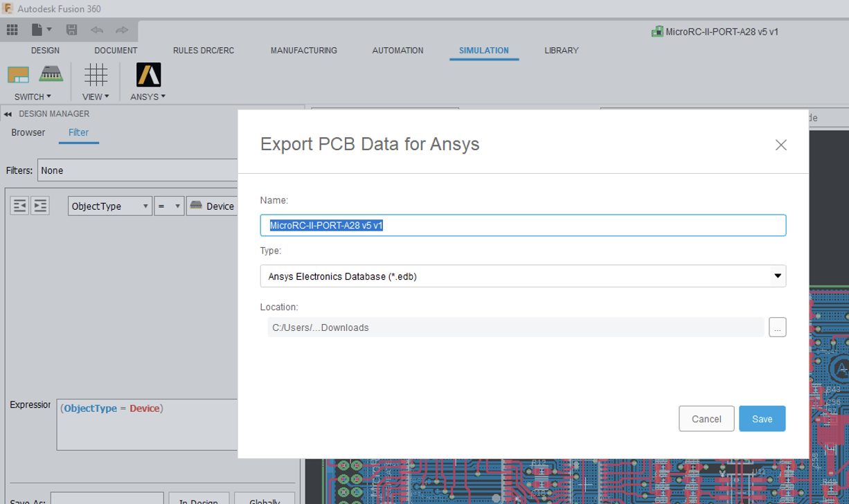Switch to the AUTOMATION tab

397,51
